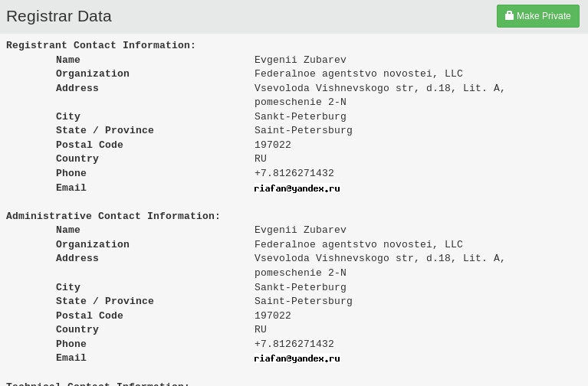Select the Registrant Contact Information heading
588x386 pixels.
click(x=101, y=46)
